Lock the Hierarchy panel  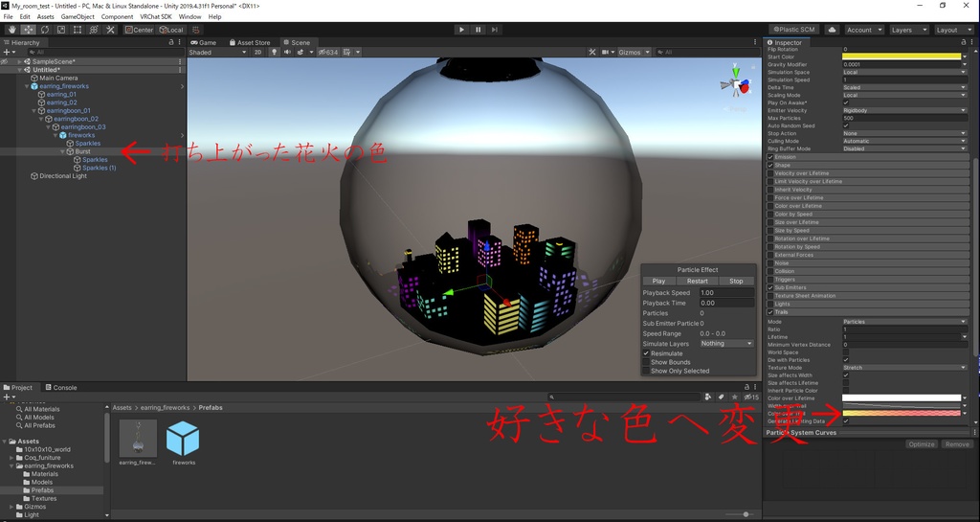(171, 42)
